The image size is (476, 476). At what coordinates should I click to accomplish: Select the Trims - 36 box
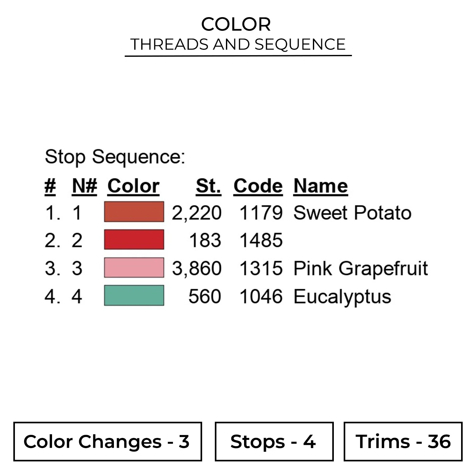pyautogui.click(x=403, y=441)
